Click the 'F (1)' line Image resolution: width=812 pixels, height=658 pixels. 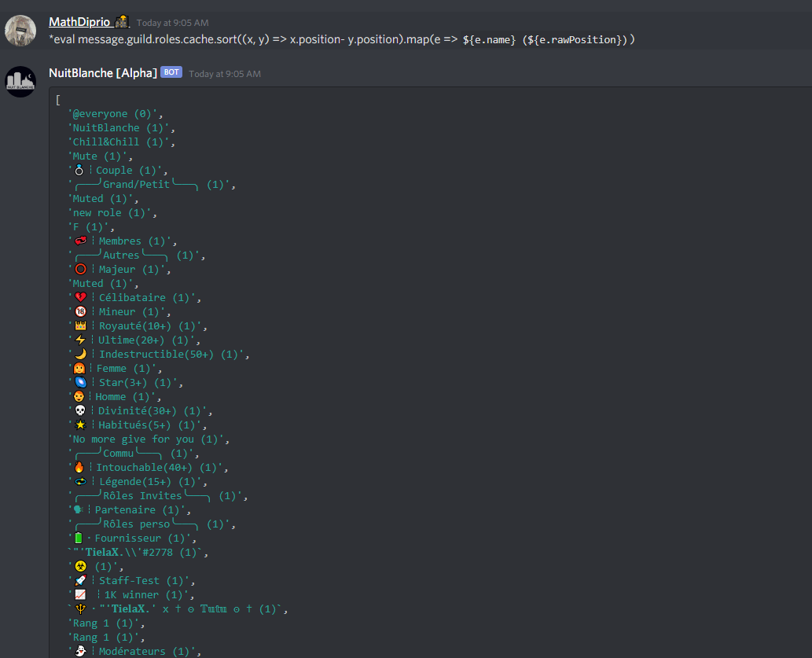[x=90, y=227]
